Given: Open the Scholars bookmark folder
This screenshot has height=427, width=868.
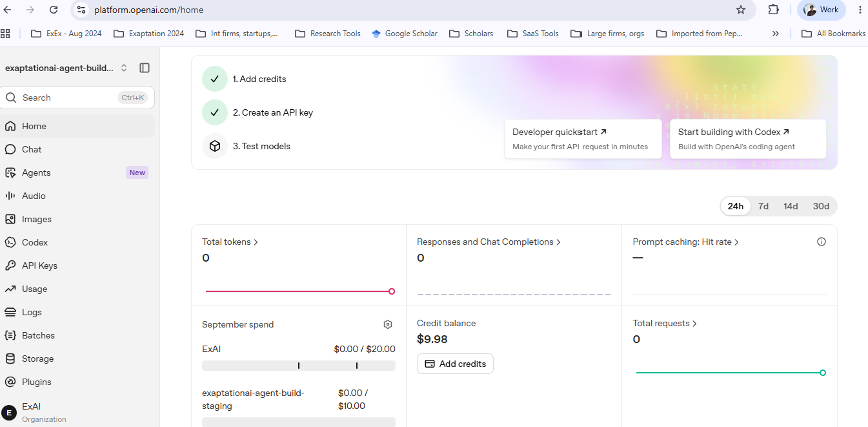Looking at the screenshot, I should (471, 34).
